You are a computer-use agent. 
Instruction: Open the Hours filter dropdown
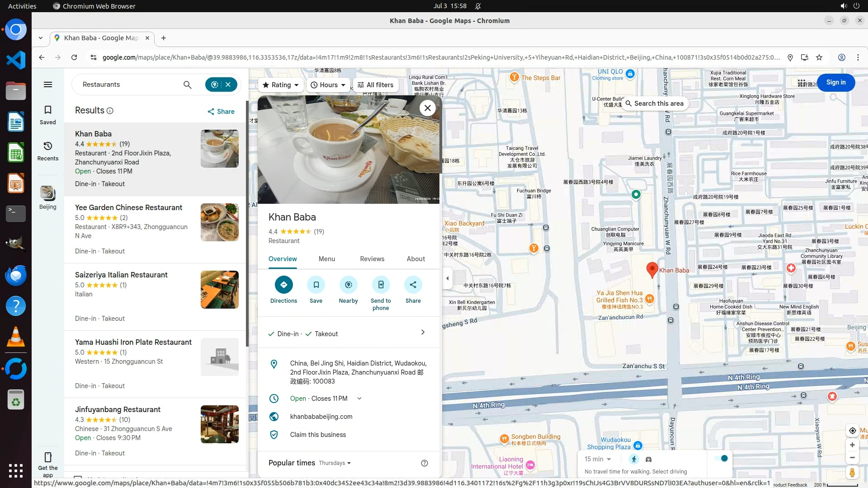coord(328,85)
